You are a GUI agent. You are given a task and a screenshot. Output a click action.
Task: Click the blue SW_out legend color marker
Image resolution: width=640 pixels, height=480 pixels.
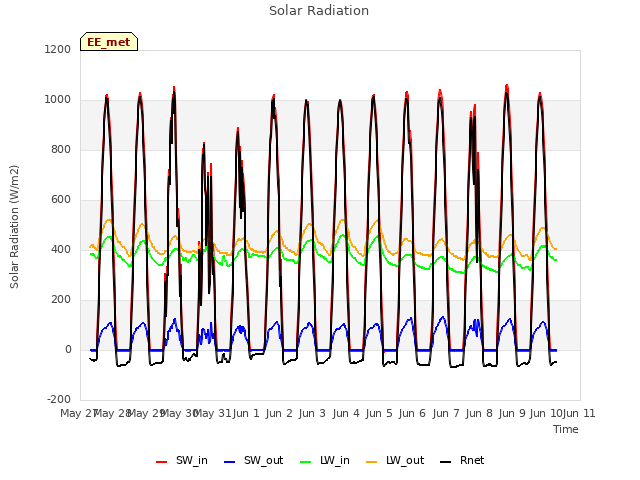tap(230, 462)
